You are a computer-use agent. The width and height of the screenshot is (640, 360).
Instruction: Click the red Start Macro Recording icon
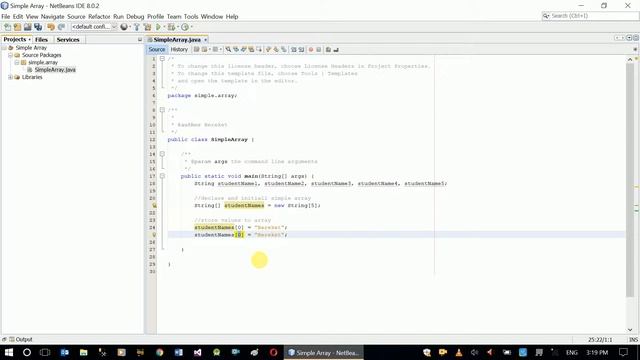311,49
